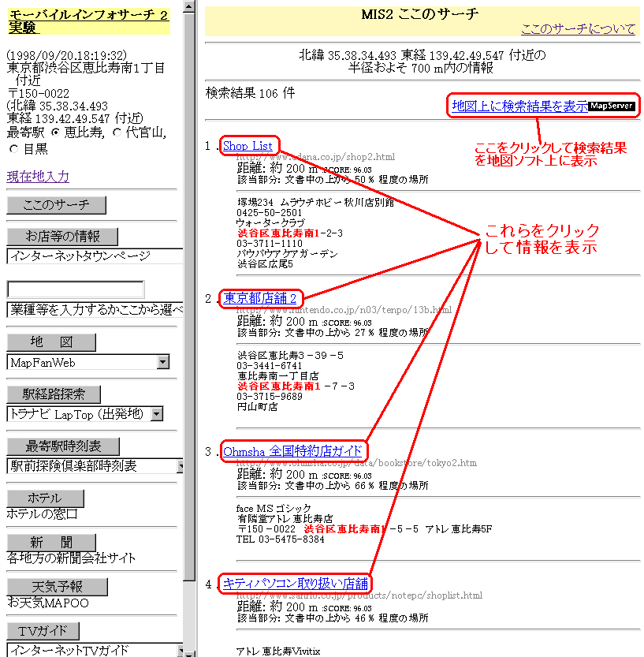Select the 目黒 station radio option
The image size is (644, 657).
(x=13, y=148)
